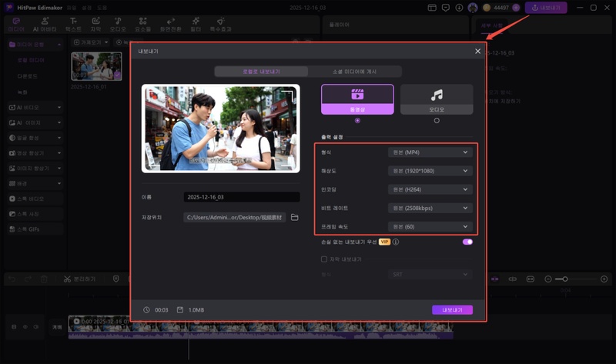The image size is (616, 364).
Task: Click the fit-timeline icon left of zoom minus
Action: [x=531, y=279]
